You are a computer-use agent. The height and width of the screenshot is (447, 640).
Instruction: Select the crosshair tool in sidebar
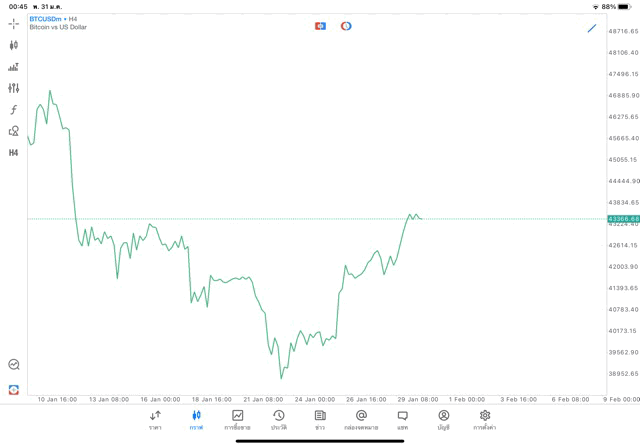click(13, 23)
